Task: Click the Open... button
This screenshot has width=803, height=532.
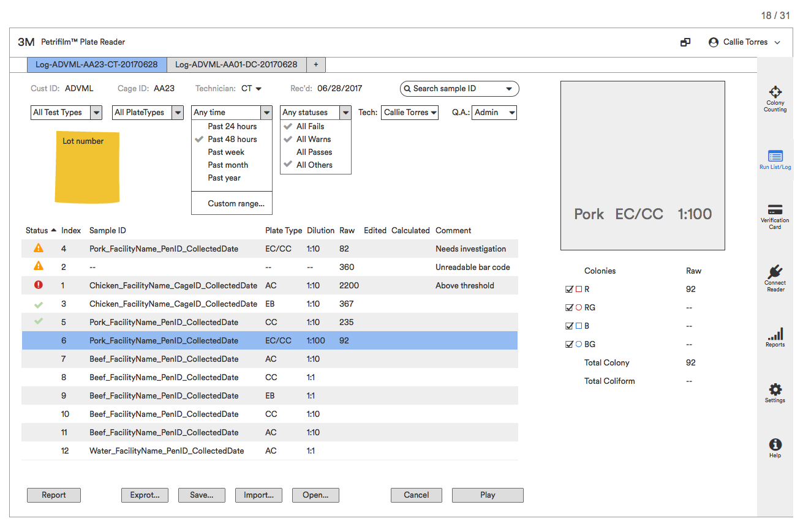Action: (315, 495)
